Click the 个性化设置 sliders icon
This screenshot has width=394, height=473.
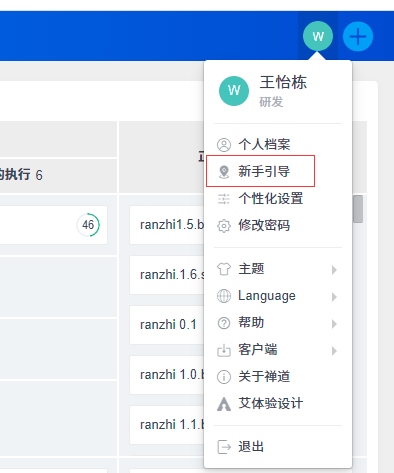coord(224,199)
